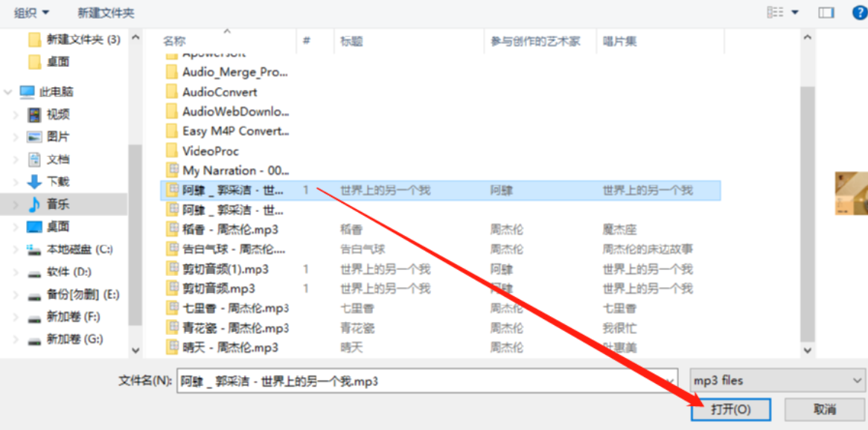Click file list scrollbar down arrow
Viewport: 868px width, 430px height.
point(807,350)
